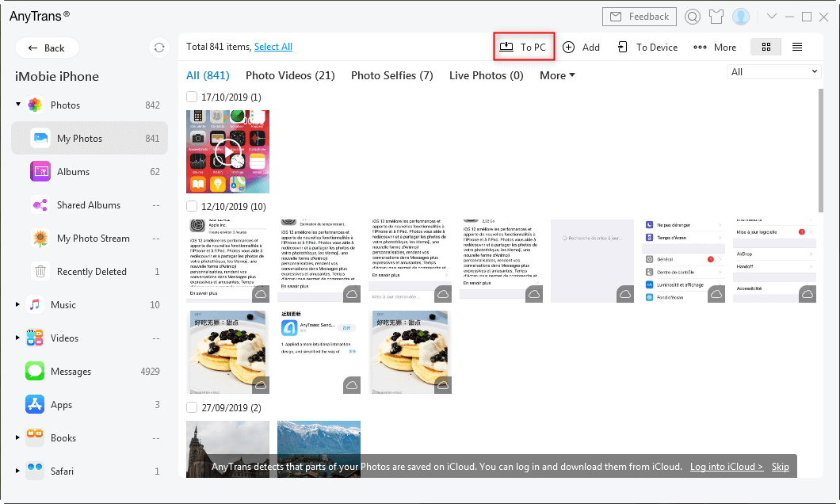Switch to list view
The image size is (840, 504).
pyautogui.click(x=797, y=47)
